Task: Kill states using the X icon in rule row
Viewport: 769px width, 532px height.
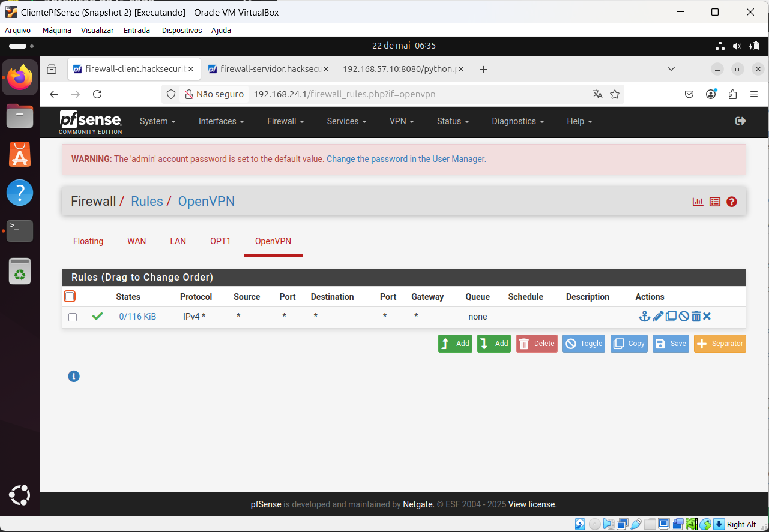Action: (x=707, y=316)
